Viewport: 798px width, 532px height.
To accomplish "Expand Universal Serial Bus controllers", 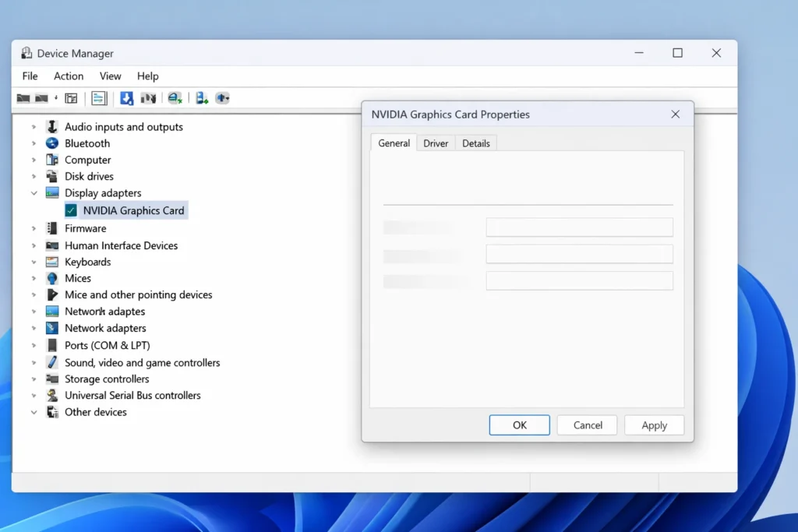I will (34, 395).
